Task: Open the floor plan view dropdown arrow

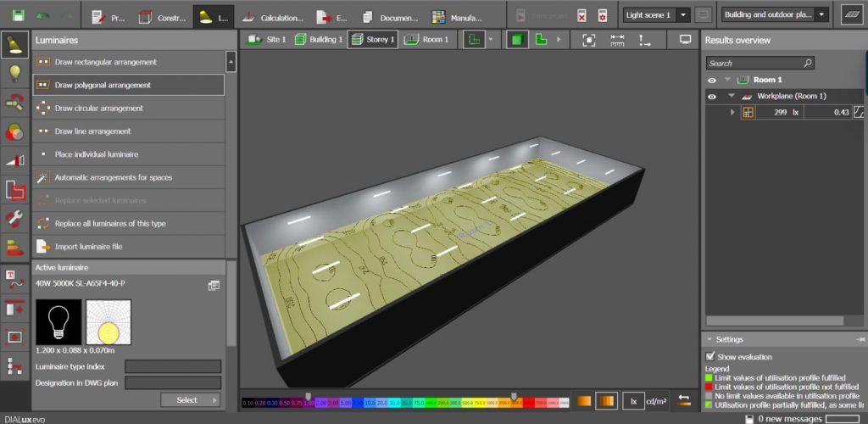Action: 492,40
